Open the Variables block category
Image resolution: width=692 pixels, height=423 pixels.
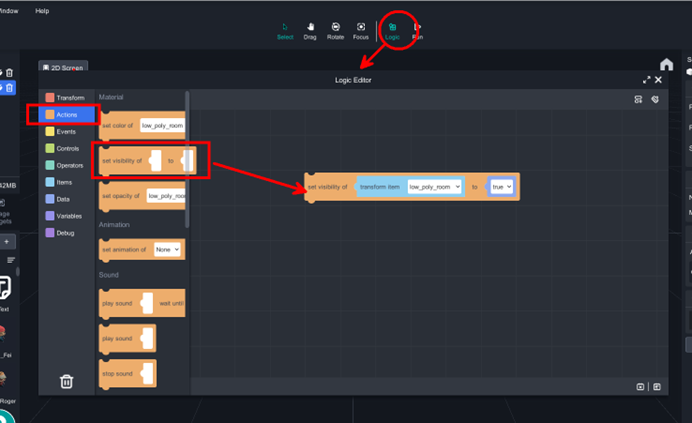click(69, 216)
